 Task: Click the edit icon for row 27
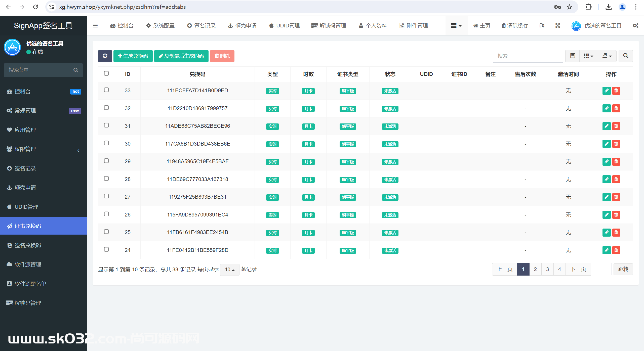tap(606, 197)
